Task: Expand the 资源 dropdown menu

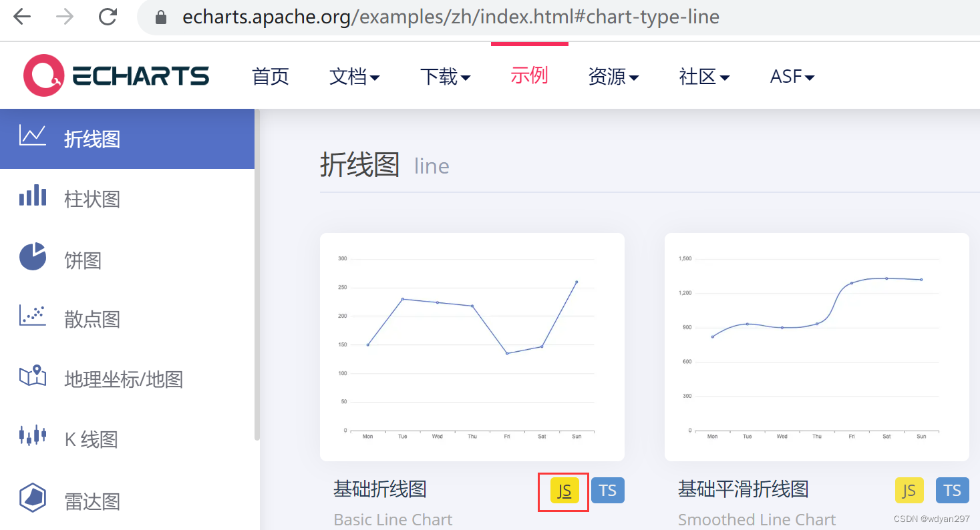Action: (613, 77)
